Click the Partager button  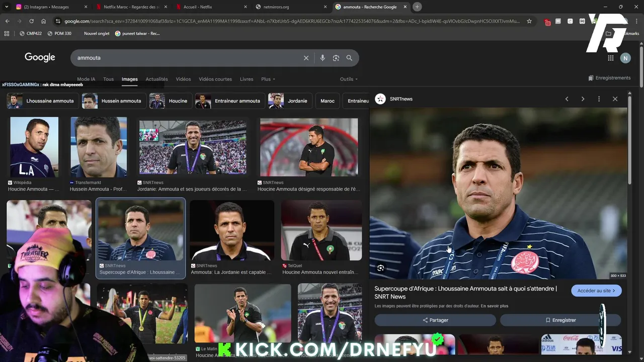click(435, 320)
